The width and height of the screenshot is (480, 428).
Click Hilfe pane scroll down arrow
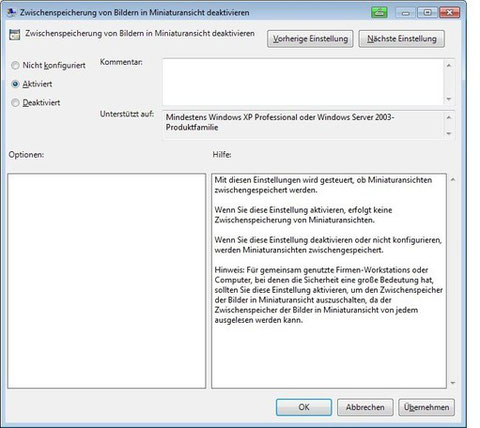453,383
